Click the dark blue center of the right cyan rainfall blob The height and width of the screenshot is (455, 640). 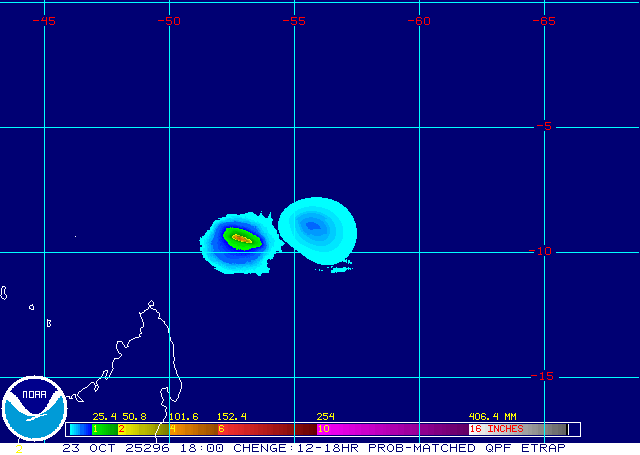pos(313,226)
